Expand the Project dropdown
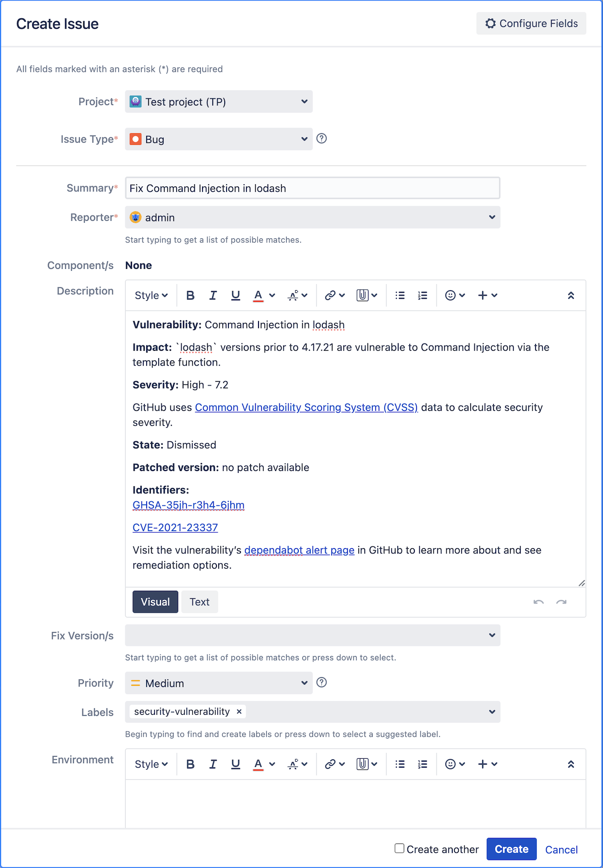Screen dimensions: 603x868 coord(219,102)
